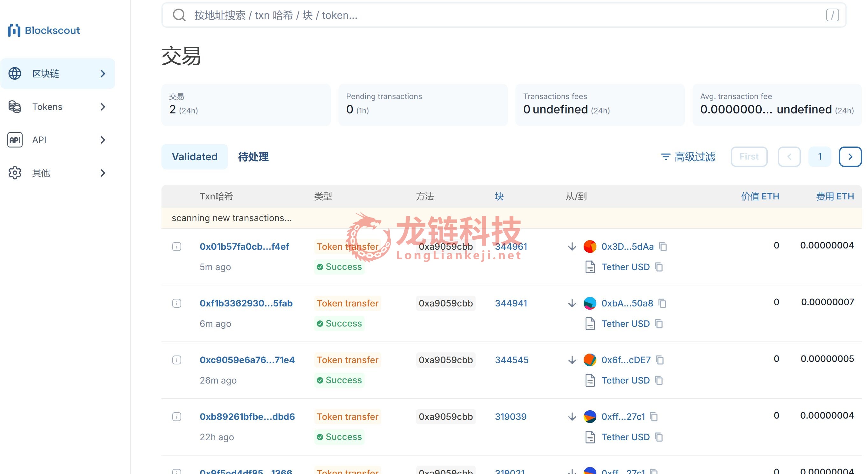Open transaction hash 0x01b57fa0cb...f4ef
868x474 pixels.
point(244,247)
